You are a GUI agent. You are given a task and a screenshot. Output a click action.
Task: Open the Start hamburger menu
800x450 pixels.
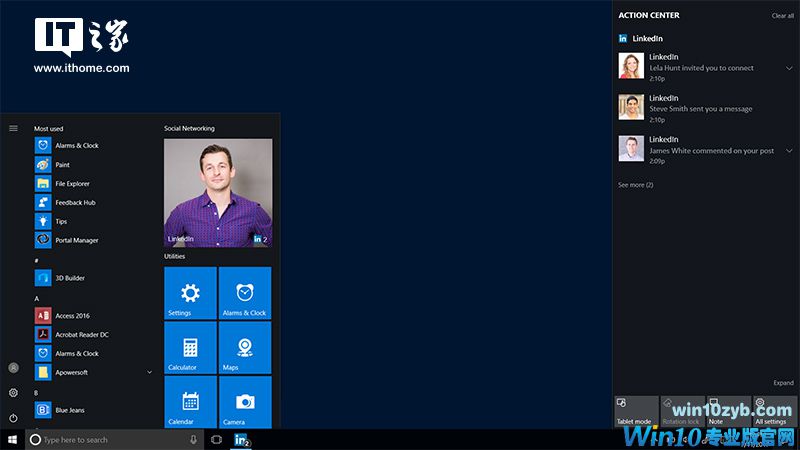[13, 128]
